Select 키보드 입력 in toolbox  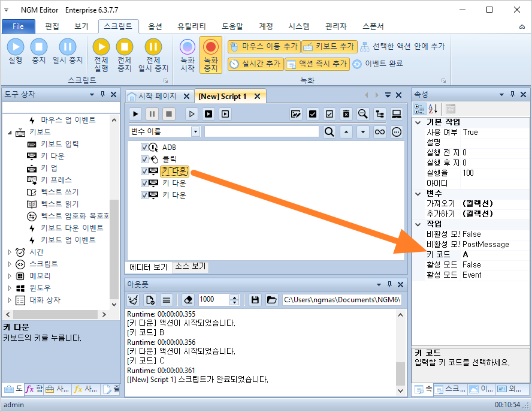tap(59, 144)
